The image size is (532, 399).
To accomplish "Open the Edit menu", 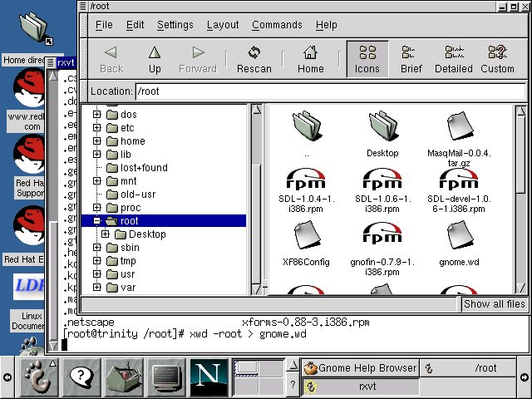I will click(x=135, y=25).
